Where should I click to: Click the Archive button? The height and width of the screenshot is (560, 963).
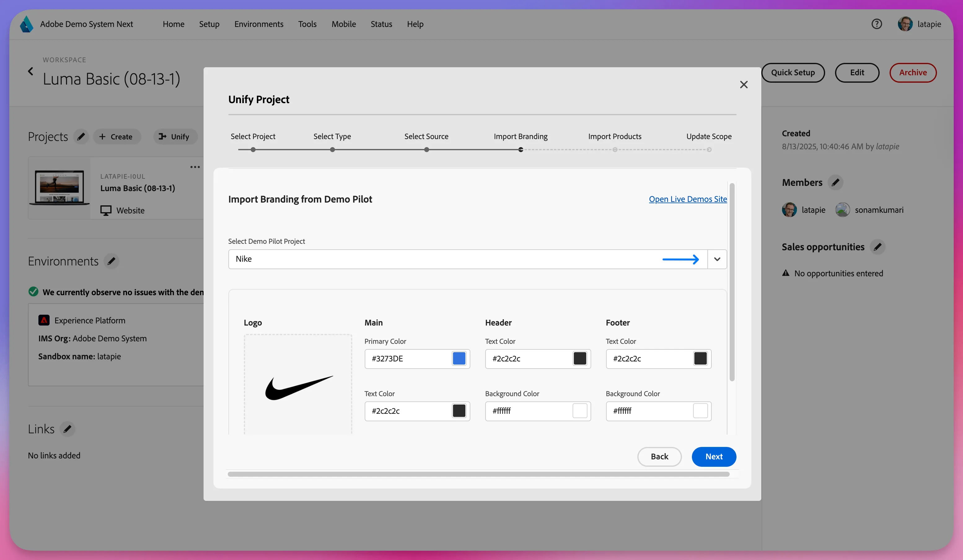pyautogui.click(x=913, y=72)
